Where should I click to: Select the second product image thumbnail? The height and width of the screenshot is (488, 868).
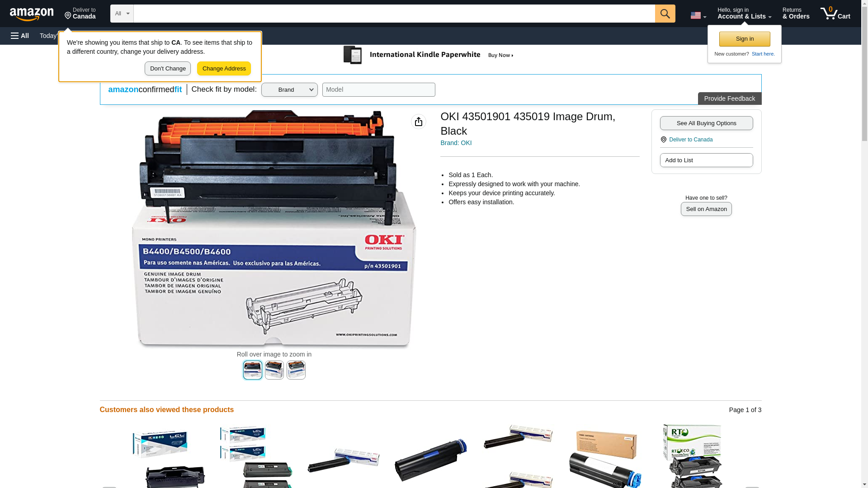click(274, 370)
